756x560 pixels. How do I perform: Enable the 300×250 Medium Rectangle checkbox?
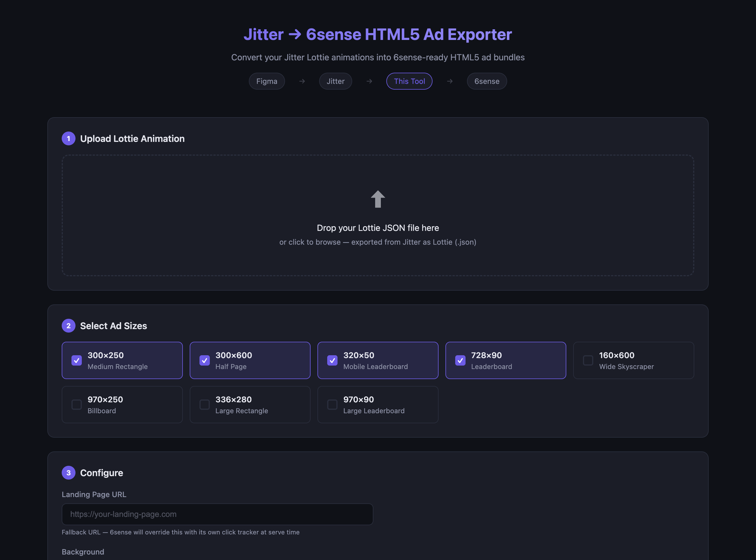77,360
